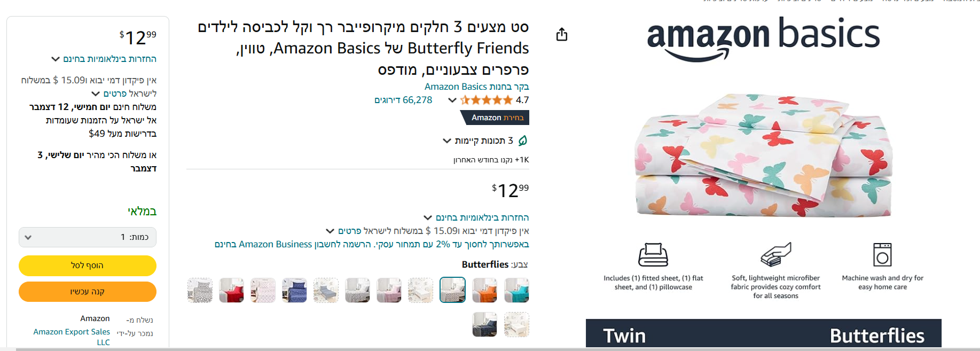The width and height of the screenshot is (980, 351).
Task: Click the share icon beside product title
Action: (x=561, y=35)
